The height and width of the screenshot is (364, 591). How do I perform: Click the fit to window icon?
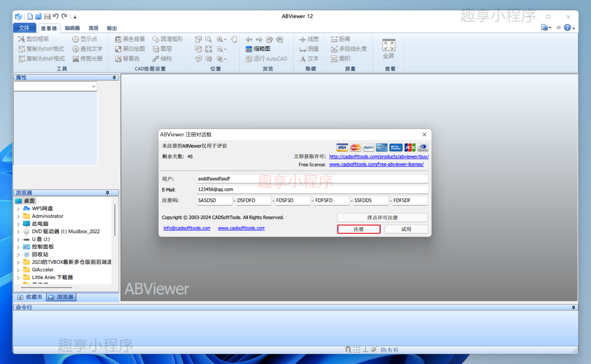click(208, 49)
